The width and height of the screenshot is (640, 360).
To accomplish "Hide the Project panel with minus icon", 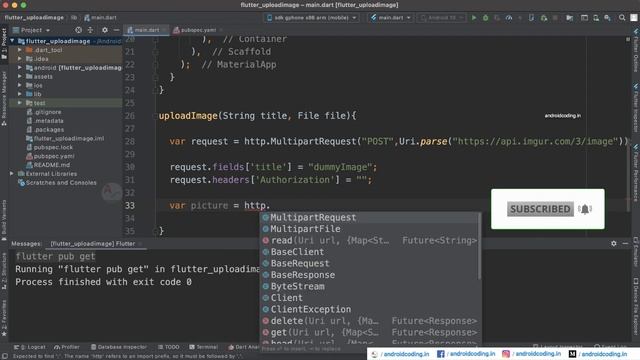I will pos(116,30).
